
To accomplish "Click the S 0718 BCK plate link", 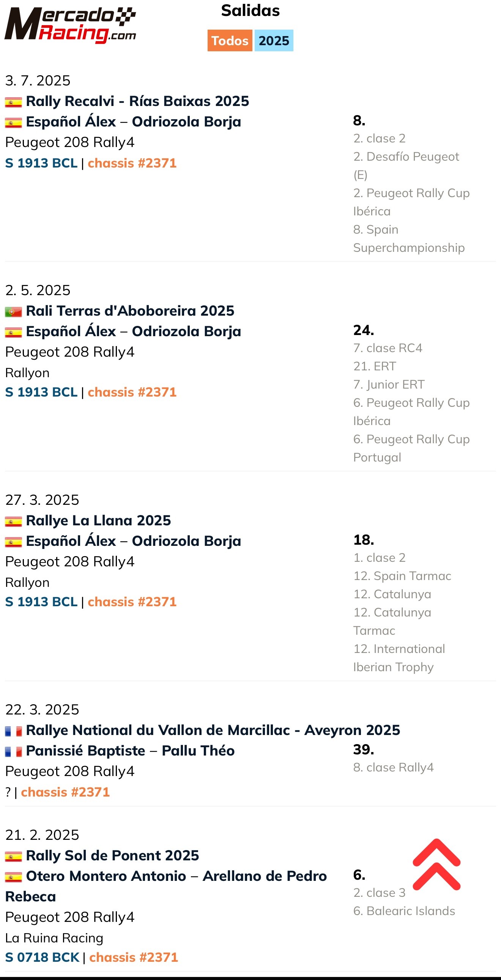I will pos(42,957).
